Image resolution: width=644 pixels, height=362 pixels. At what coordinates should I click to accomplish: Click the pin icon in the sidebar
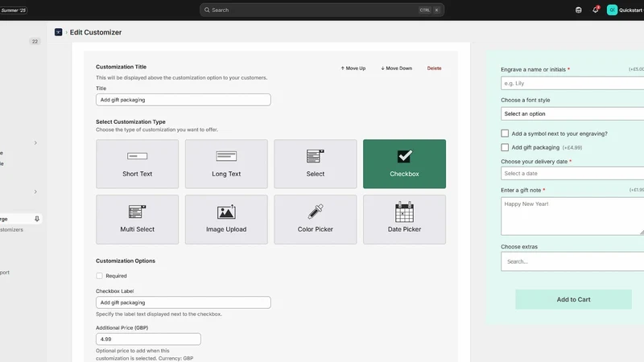37,219
